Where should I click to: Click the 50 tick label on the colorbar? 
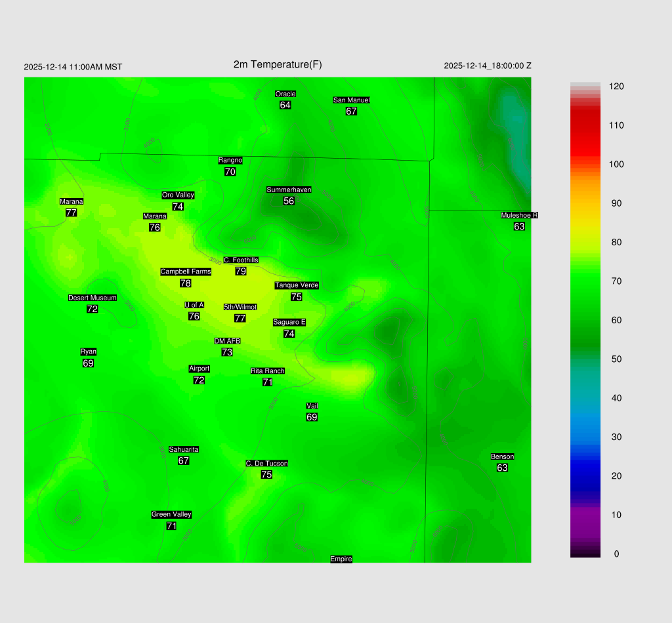[x=616, y=359]
